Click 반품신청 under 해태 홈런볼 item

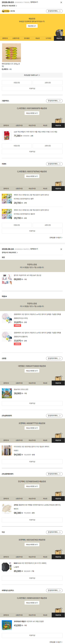pyautogui.click(x=17, y=82)
